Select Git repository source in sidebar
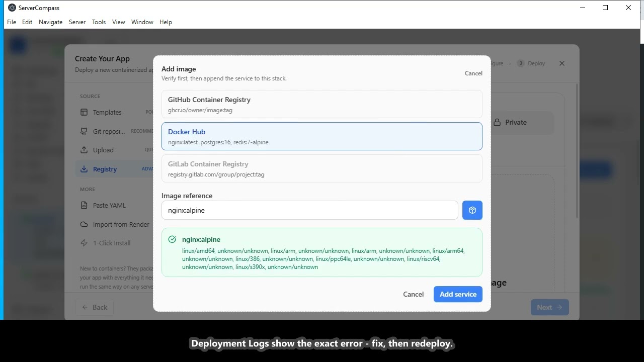The width and height of the screenshot is (644, 362). pyautogui.click(x=115, y=131)
